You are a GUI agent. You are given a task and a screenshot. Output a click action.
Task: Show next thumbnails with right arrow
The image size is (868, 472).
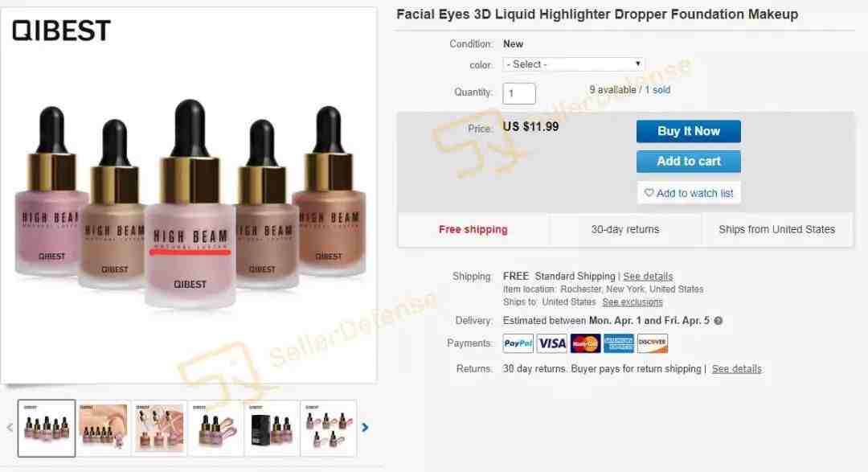coord(365,428)
